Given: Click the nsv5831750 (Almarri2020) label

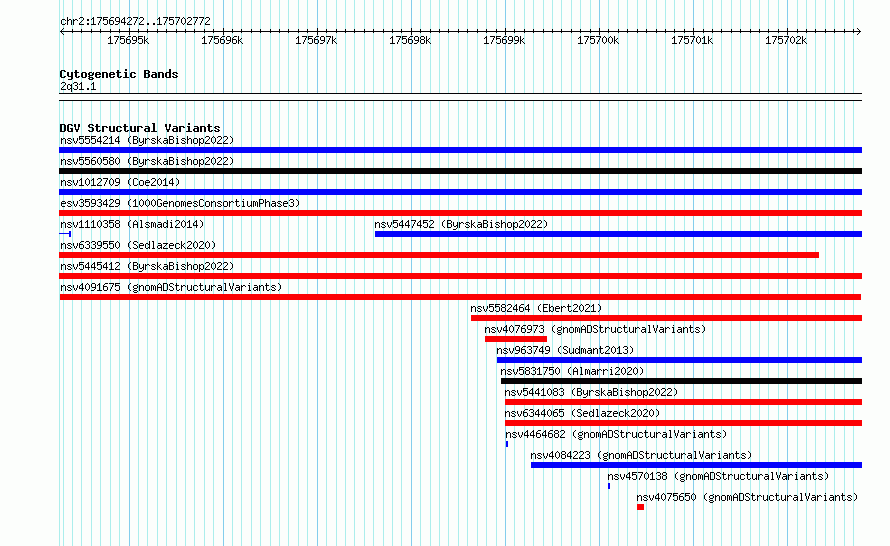Looking at the screenshot, I should click(572, 371).
